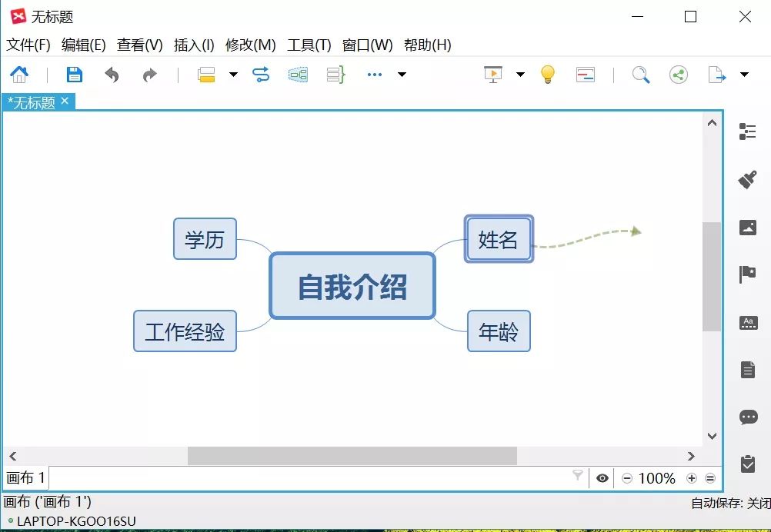Open the task info clipboard panel
771x532 pixels.
(x=748, y=464)
